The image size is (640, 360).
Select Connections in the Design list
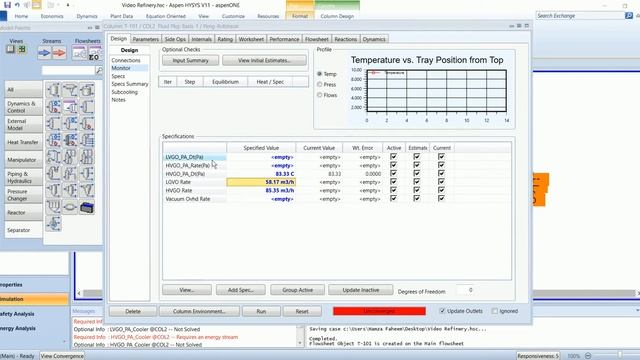click(x=126, y=60)
